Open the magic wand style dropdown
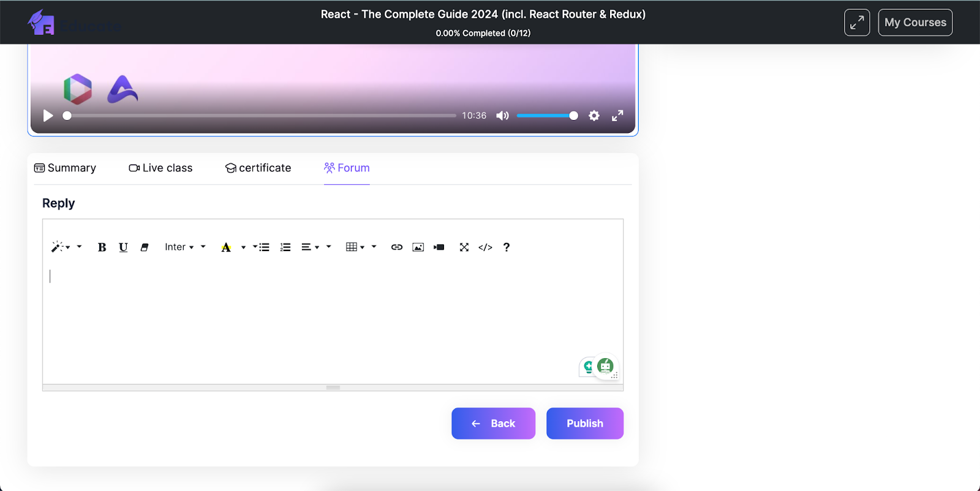Viewport: 980px width, 491px height. pyautogui.click(x=61, y=247)
